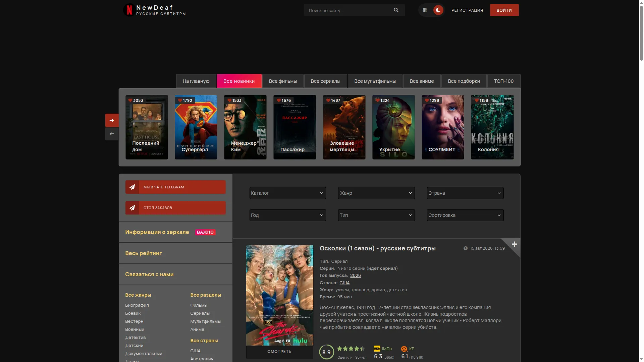The height and width of the screenshot is (362, 644).
Task: Open the Осколки series poster thumbnail
Action: (x=280, y=295)
